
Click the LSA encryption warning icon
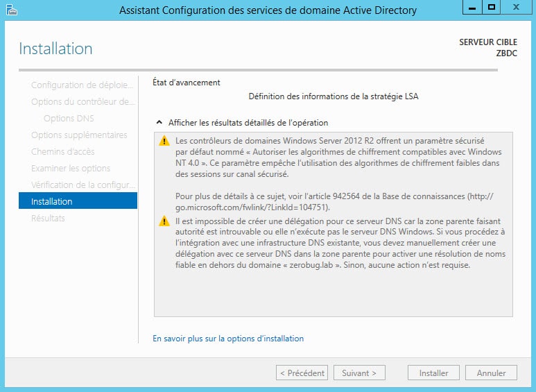coord(164,141)
